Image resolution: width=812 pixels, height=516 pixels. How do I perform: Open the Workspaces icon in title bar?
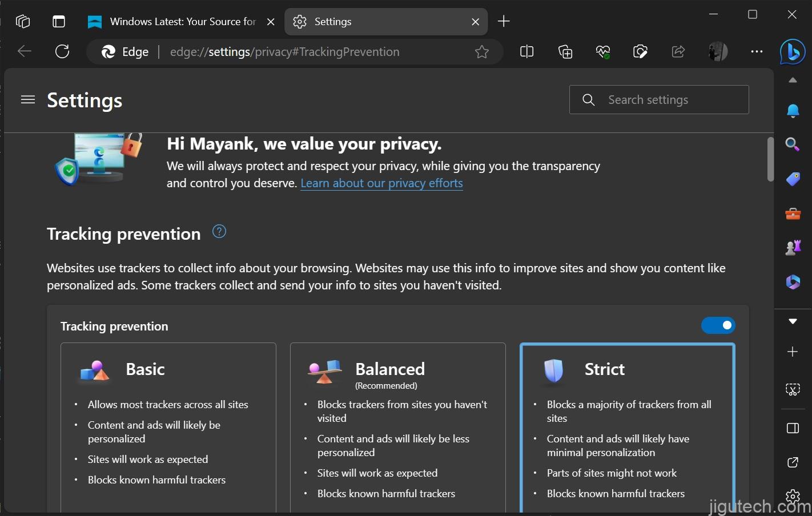click(x=23, y=22)
